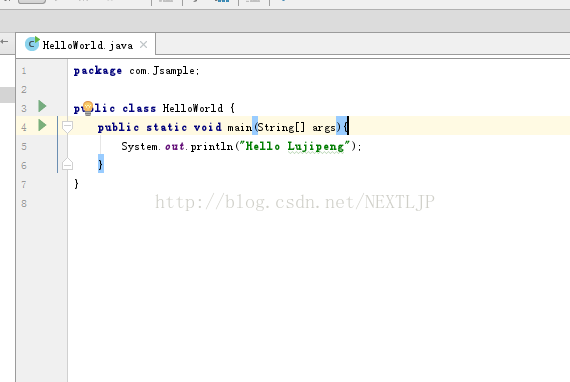Click the 'class' keyword on line 3
The height and width of the screenshot is (382, 570).
point(139,108)
